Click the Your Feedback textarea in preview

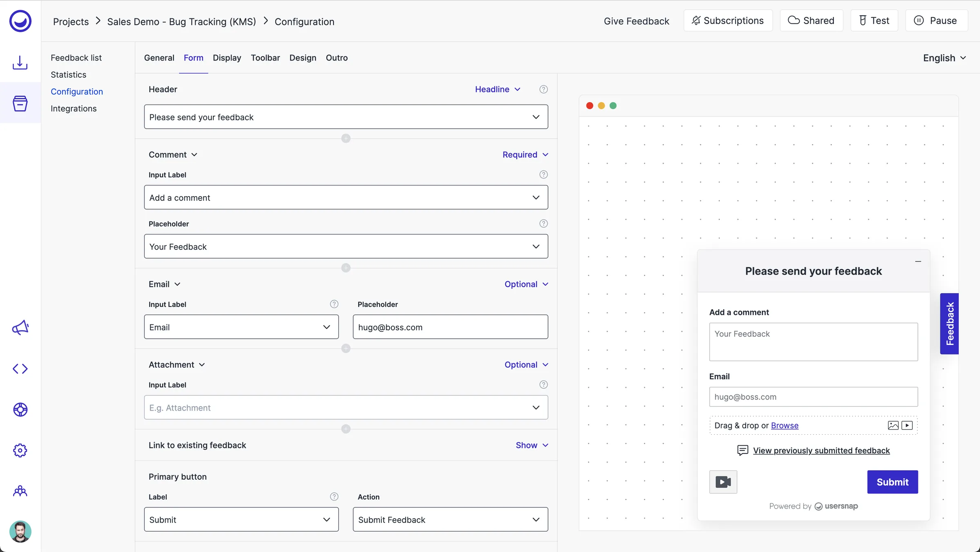pos(813,342)
